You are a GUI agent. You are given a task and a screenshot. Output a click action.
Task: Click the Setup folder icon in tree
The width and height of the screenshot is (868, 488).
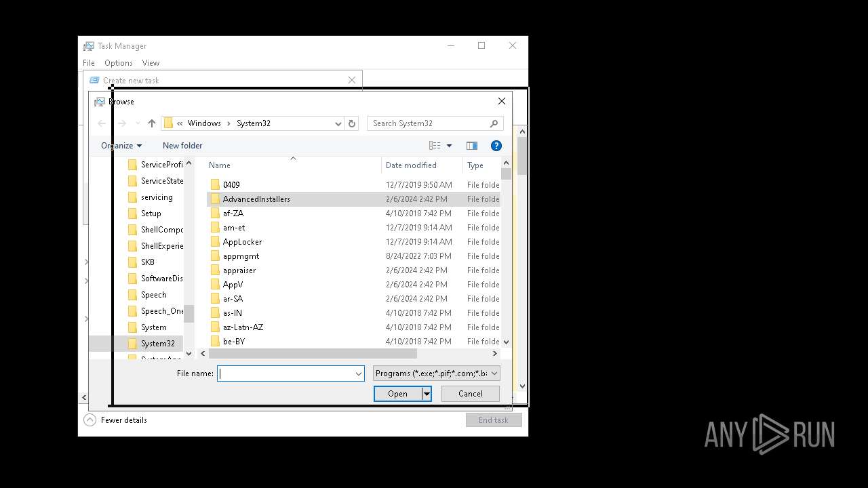tap(133, 213)
